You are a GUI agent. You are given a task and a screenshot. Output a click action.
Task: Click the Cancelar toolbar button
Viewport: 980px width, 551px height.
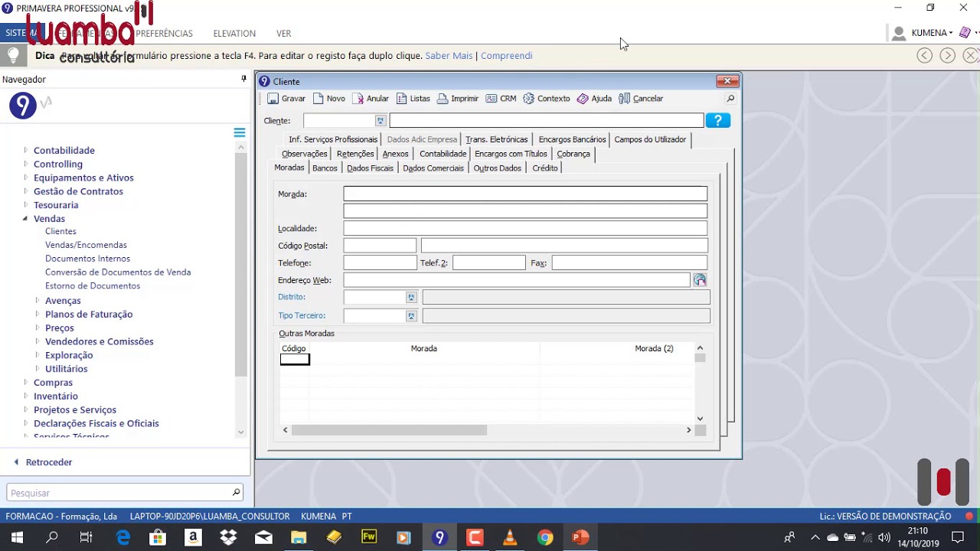(x=641, y=99)
